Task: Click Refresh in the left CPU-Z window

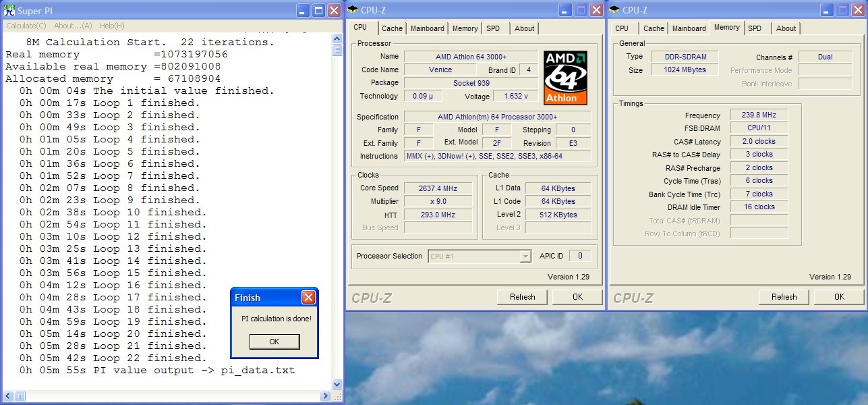Action: (522, 297)
